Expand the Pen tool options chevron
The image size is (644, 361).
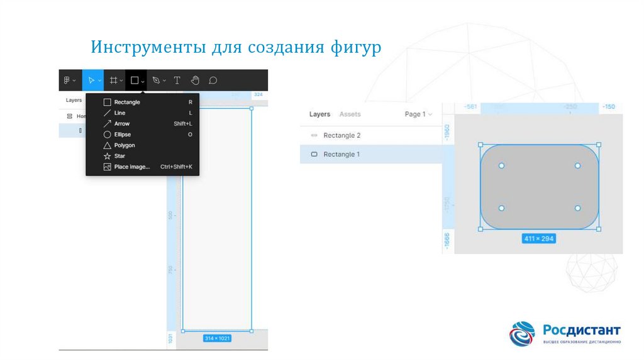click(164, 81)
